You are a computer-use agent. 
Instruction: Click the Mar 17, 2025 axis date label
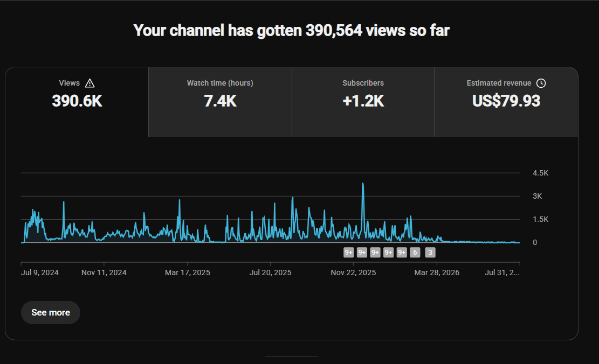tap(188, 272)
